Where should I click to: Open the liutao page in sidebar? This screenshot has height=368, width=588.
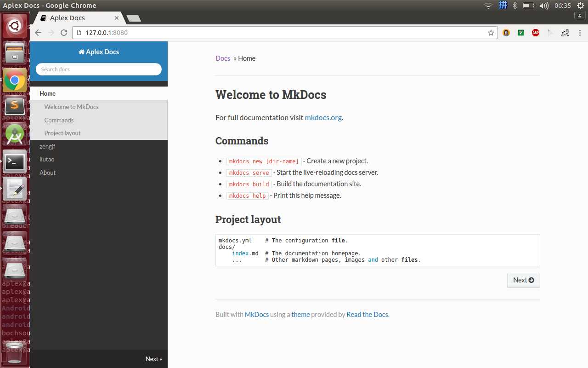click(47, 159)
